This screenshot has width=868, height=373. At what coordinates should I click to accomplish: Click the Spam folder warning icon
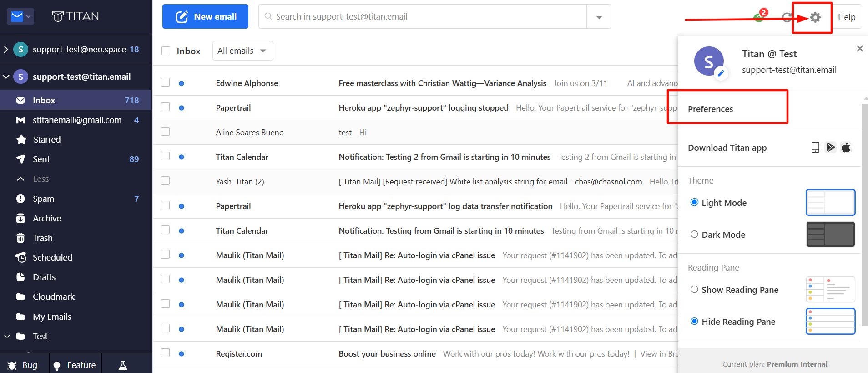pos(20,199)
